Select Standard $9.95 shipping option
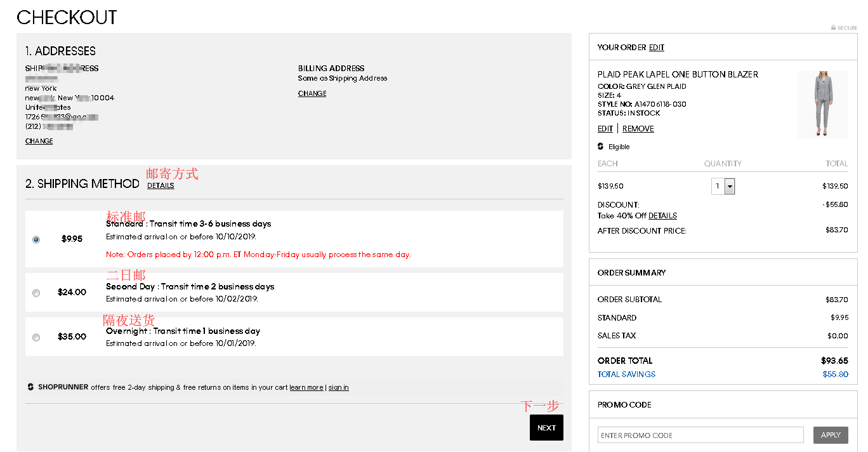Image resolution: width=868 pixels, height=452 pixels. click(x=36, y=239)
